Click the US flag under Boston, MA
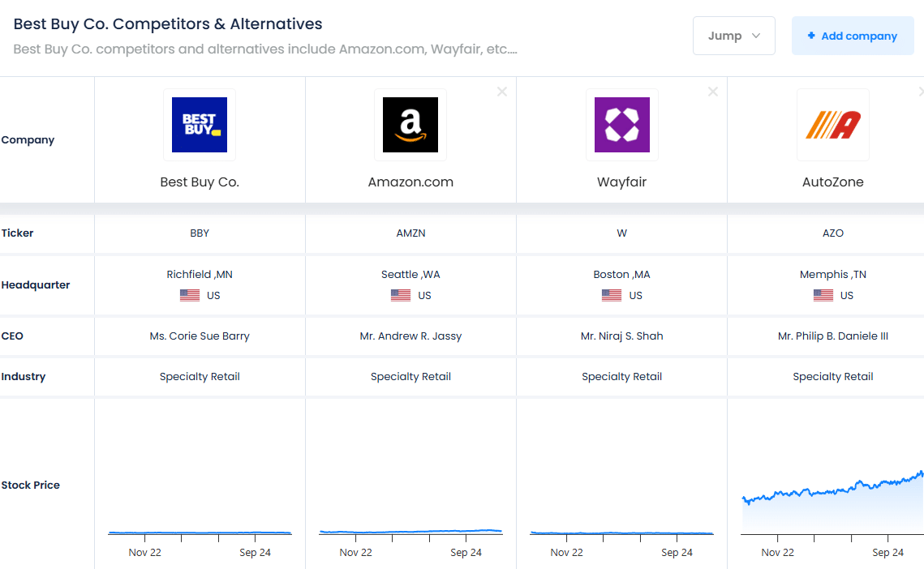 612,295
